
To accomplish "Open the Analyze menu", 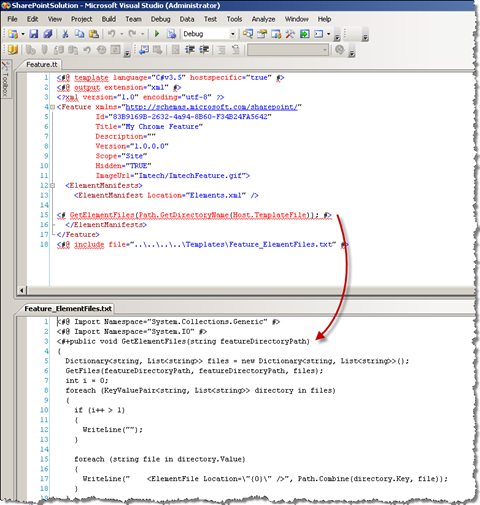I will [263, 19].
